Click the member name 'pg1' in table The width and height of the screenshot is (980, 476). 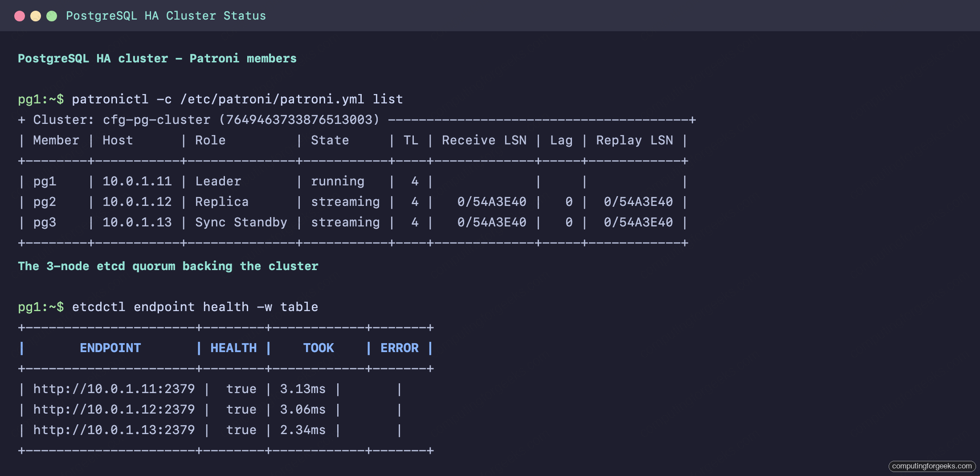point(45,181)
